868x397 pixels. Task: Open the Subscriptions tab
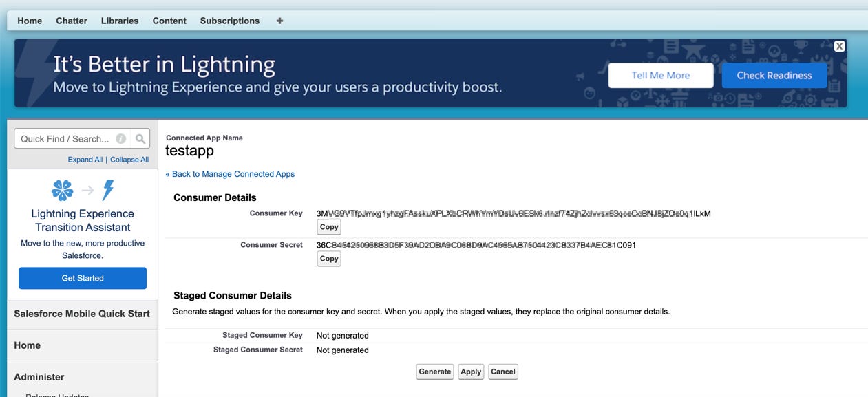230,21
